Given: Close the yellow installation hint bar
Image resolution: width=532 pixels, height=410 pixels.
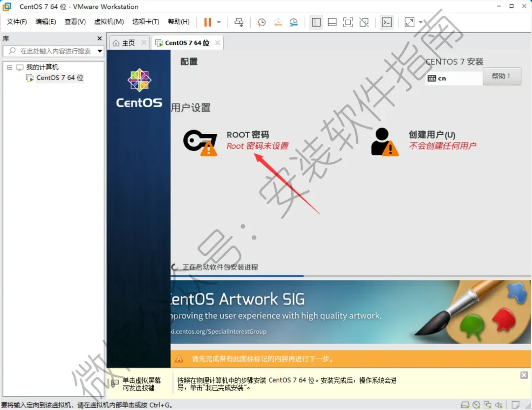Looking at the screenshot, I should (524, 375).
